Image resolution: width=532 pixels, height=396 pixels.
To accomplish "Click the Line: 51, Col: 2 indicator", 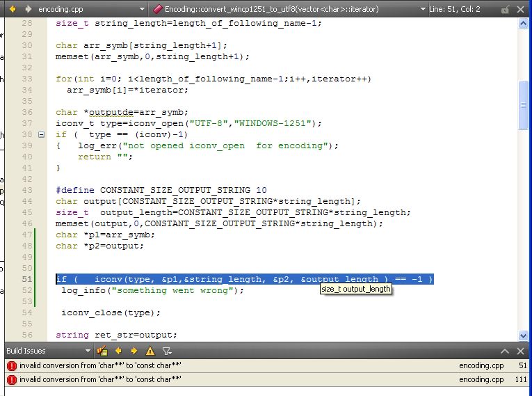I will click(x=454, y=9).
